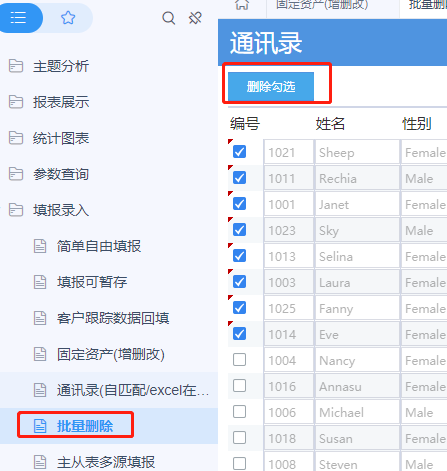447x471 pixels.
Task: Open 通讯录(自匹配/excel在… report
Action: tap(133, 390)
